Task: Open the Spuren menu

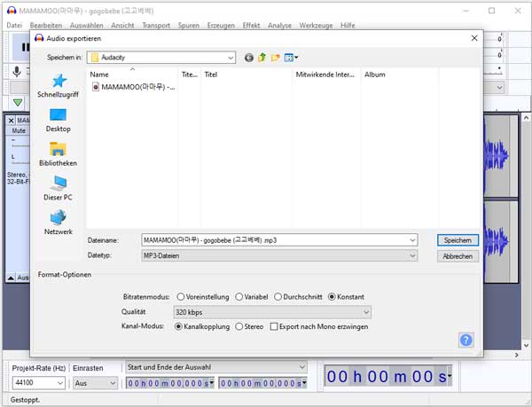Action: coord(189,26)
